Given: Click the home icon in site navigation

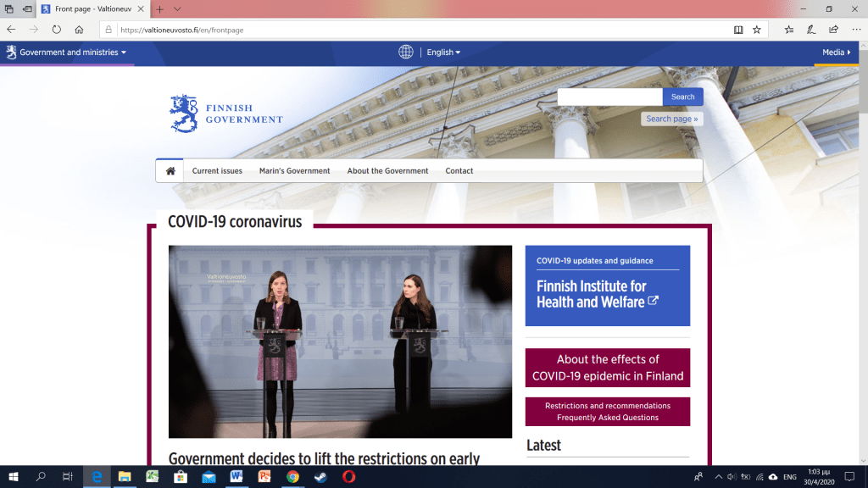Looking at the screenshot, I should 170,171.
